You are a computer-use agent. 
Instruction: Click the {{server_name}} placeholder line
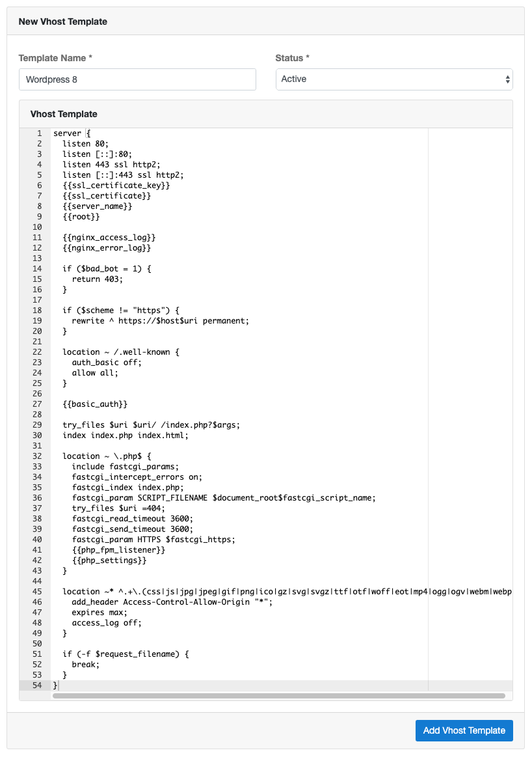pos(97,206)
